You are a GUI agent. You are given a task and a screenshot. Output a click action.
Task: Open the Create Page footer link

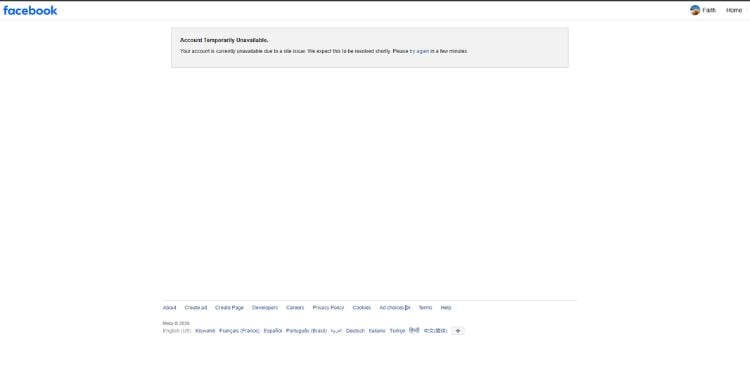pos(229,308)
